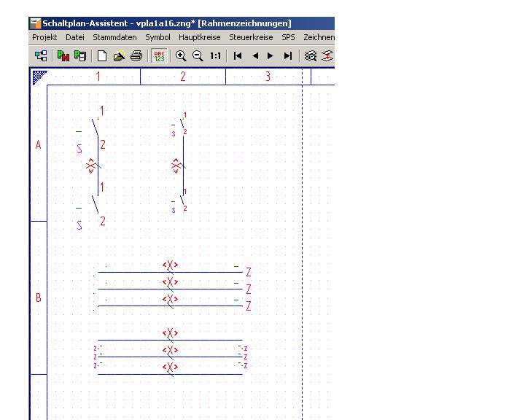Select row label A
Viewport: 525px width, 420px height.
coord(38,145)
